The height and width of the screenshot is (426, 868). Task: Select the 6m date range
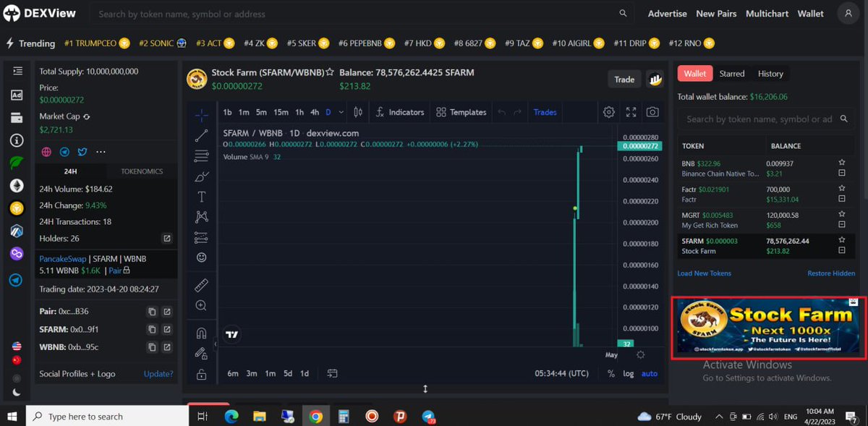click(233, 373)
